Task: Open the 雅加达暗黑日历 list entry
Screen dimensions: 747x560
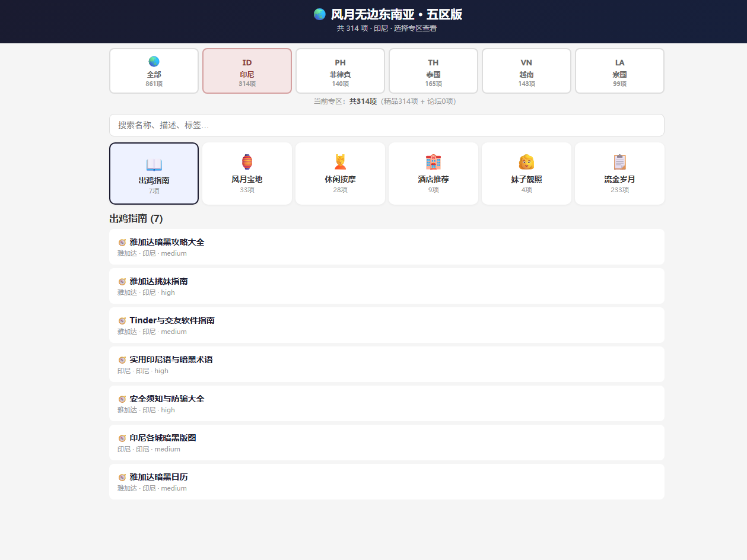Action: tap(387, 482)
